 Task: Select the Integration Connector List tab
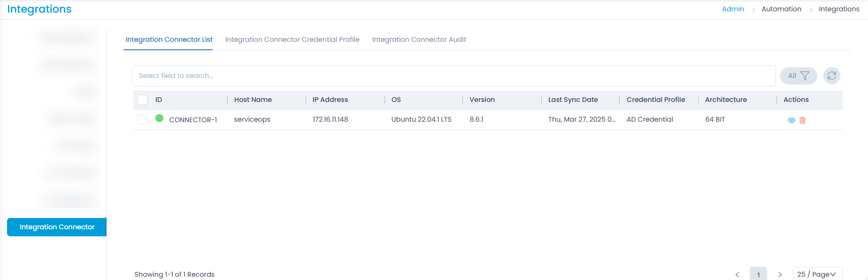169,39
